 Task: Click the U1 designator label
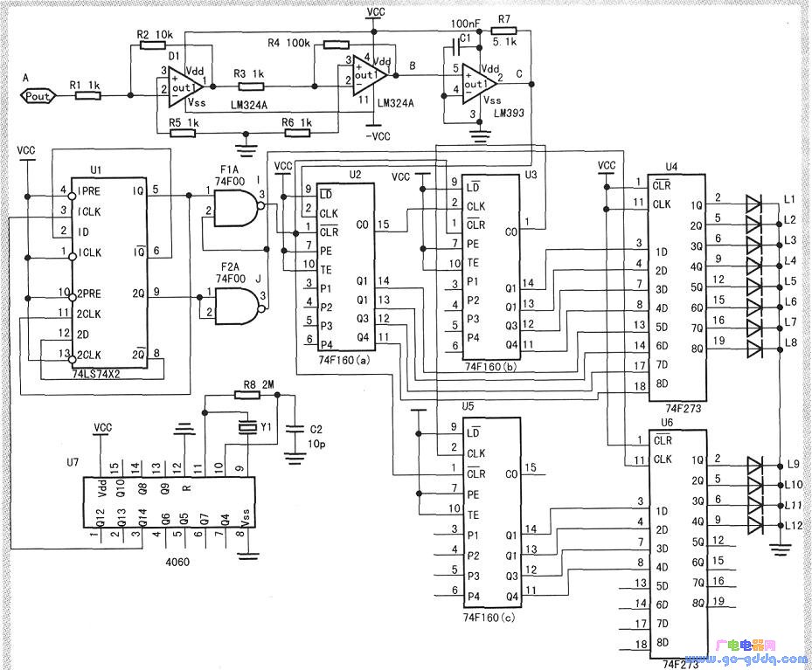tap(96, 169)
